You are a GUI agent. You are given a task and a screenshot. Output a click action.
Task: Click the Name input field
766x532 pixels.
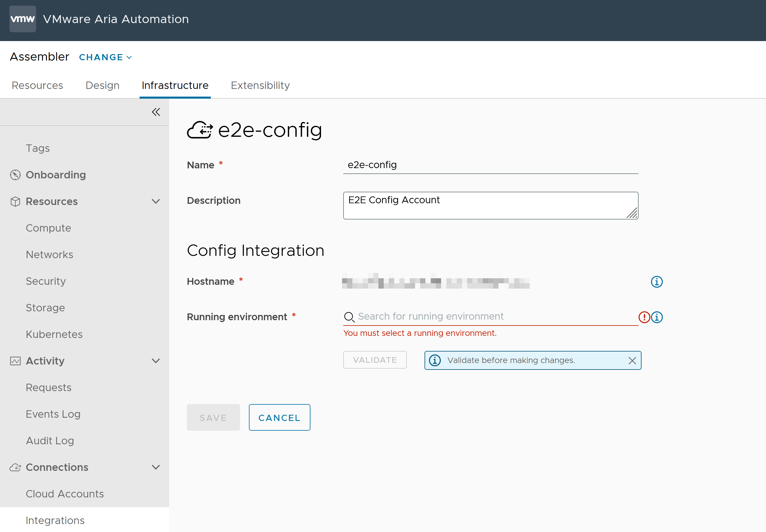[491, 165]
